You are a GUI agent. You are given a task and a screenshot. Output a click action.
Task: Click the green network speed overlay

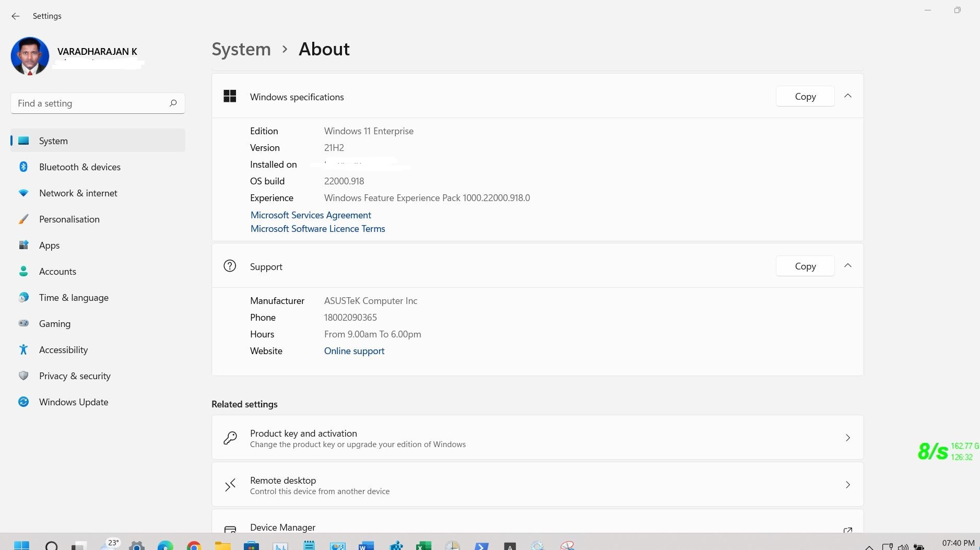(x=948, y=451)
